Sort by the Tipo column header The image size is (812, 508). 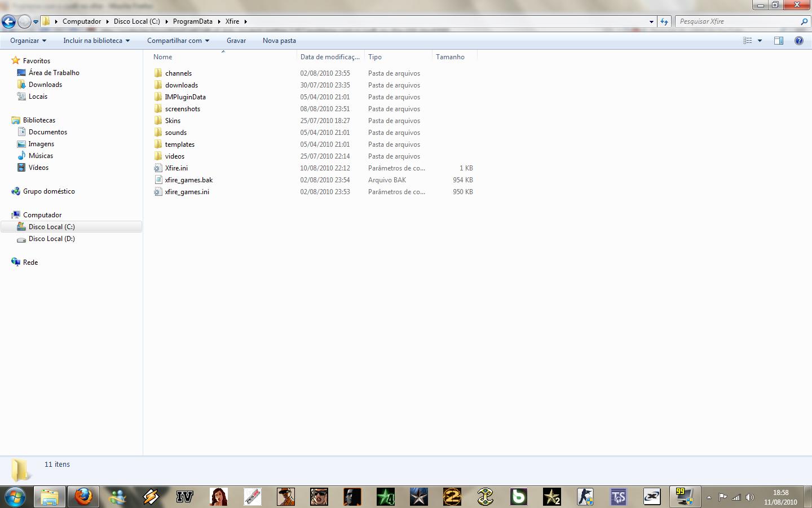coord(398,57)
